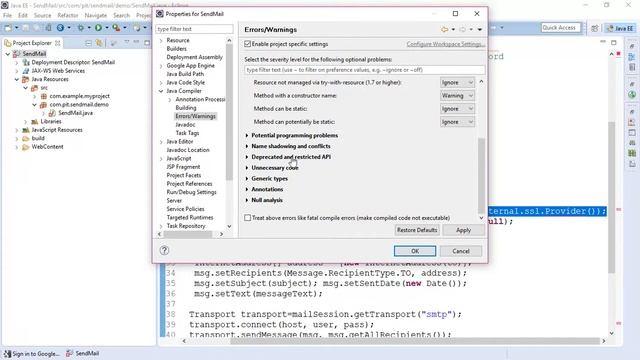Click the Quick Access field
This screenshot has width=640, height=360.
560,28
